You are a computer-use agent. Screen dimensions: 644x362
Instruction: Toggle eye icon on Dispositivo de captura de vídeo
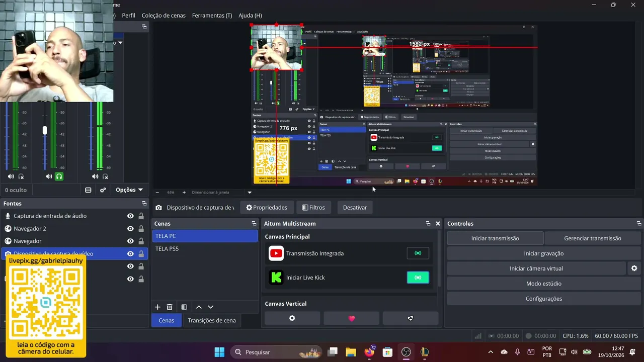tap(130, 254)
